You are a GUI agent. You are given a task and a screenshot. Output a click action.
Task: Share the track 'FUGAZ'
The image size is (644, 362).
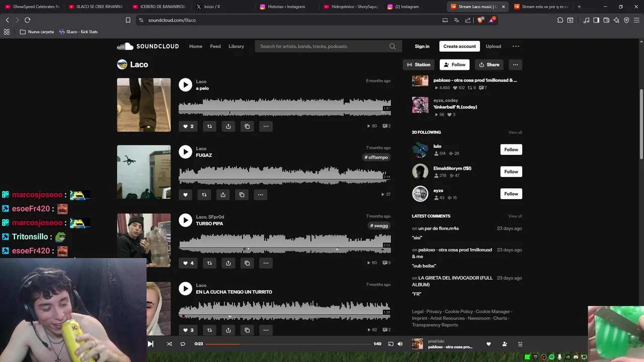(223, 195)
